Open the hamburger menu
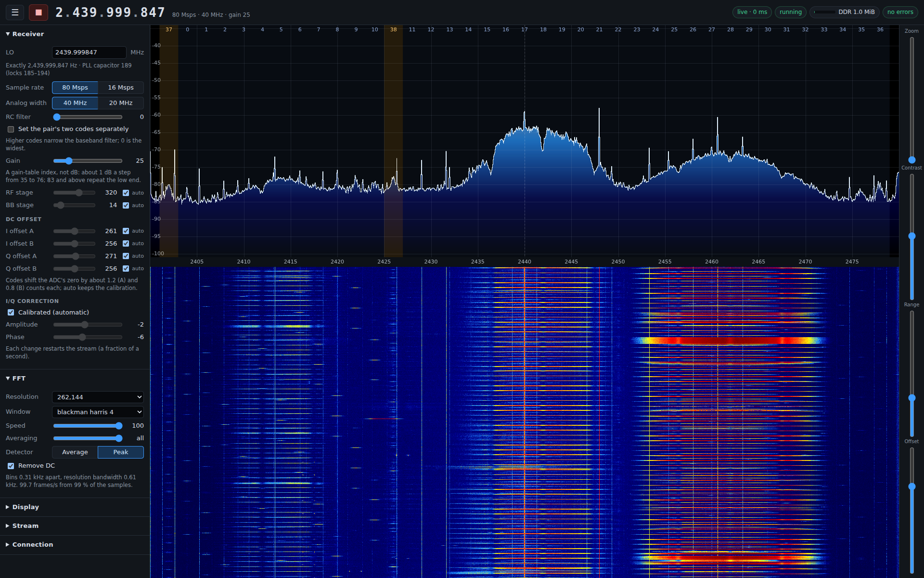The image size is (924, 578). (15, 13)
